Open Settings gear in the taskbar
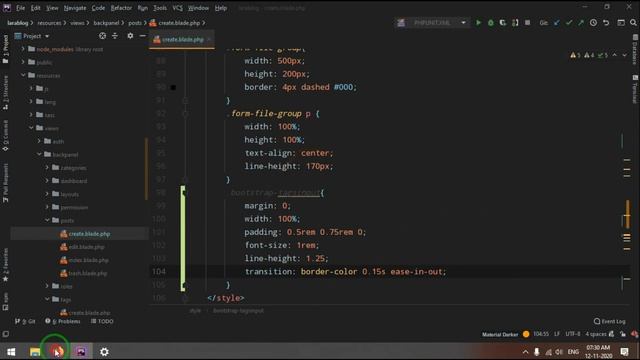The width and height of the screenshot is (640, 360). pos(104,351)
